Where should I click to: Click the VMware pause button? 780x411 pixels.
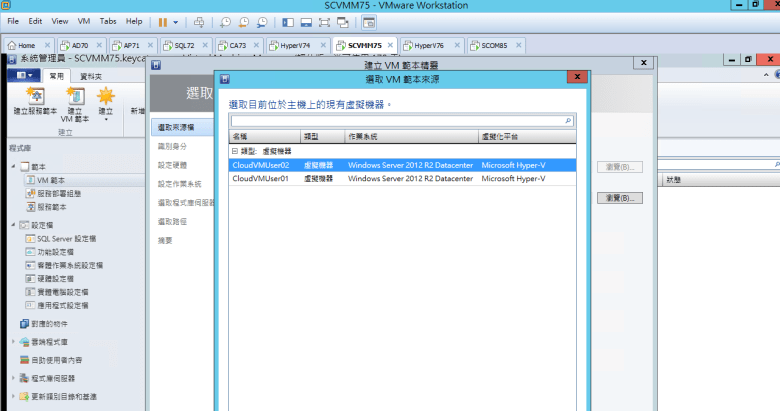(x=163, y=21)
